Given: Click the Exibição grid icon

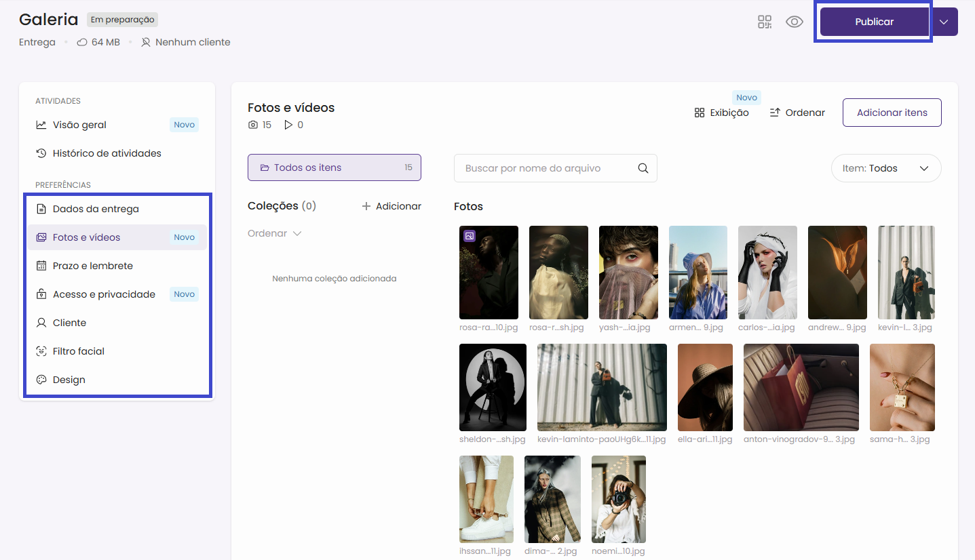Looking at the screenshot, I should (x=700, y=113).
